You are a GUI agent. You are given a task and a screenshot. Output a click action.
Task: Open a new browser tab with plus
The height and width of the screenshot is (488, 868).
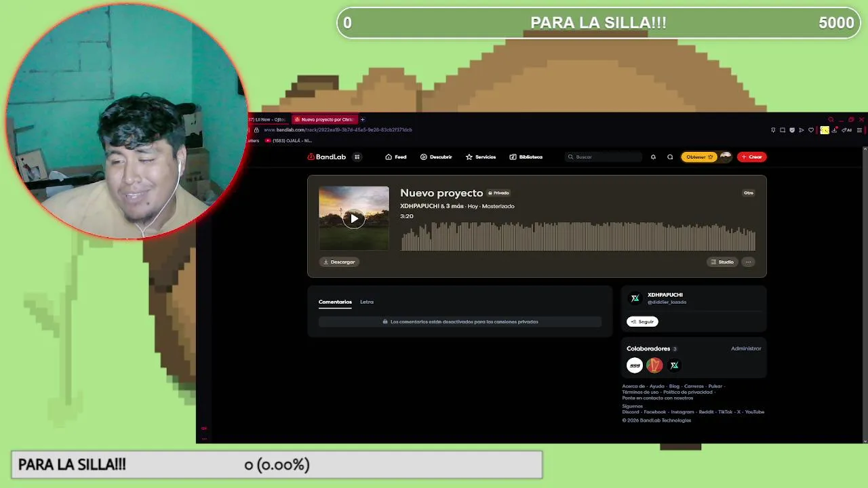coord(362,119)
